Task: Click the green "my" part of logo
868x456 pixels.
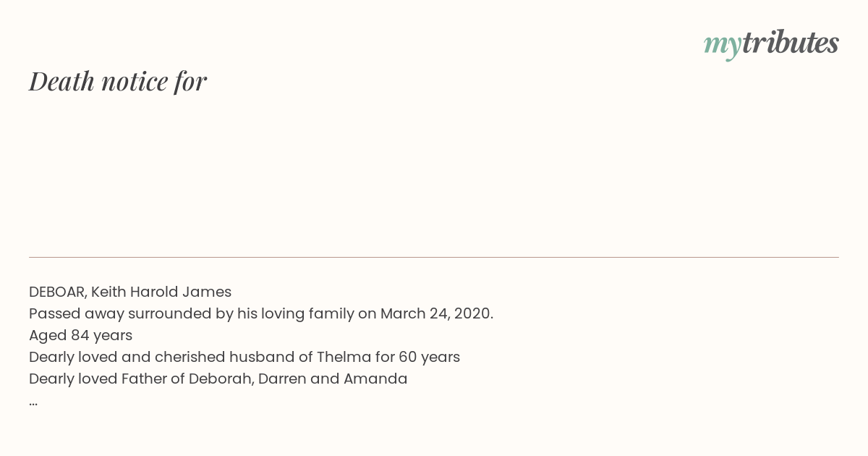Action: point(723,46)
